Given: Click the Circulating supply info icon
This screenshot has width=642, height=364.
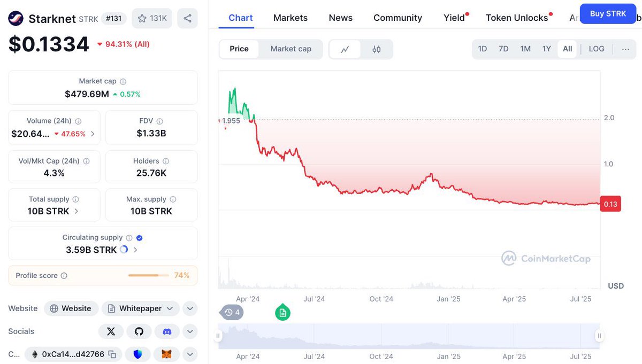Looking at the screenshot, I should 128,238.
